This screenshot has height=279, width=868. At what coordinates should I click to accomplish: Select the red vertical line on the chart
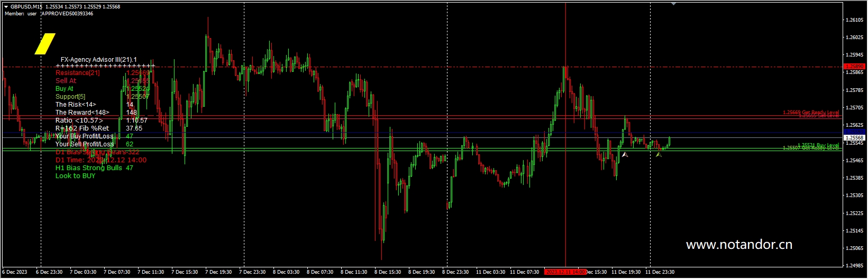click(x=565, y=135)
